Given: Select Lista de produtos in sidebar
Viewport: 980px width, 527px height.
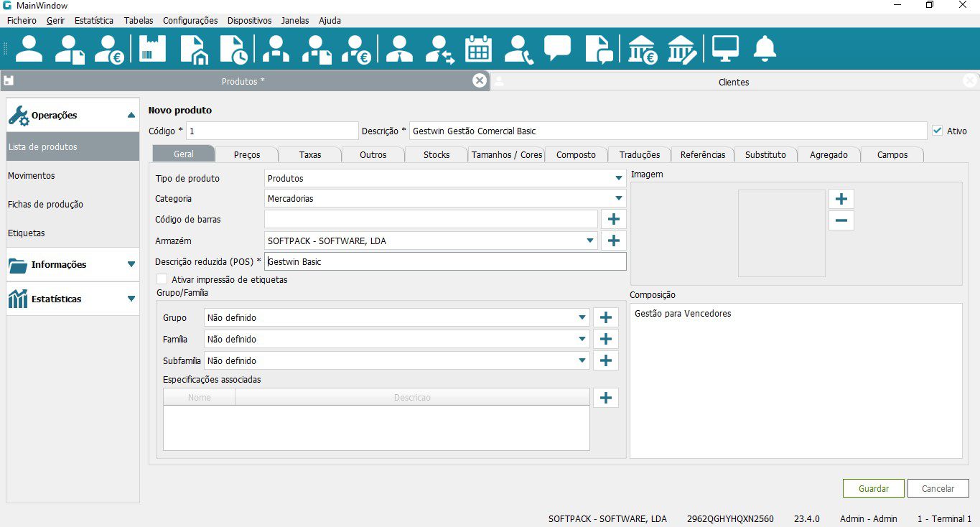Looking at the screenshot, I should [73, 146].
